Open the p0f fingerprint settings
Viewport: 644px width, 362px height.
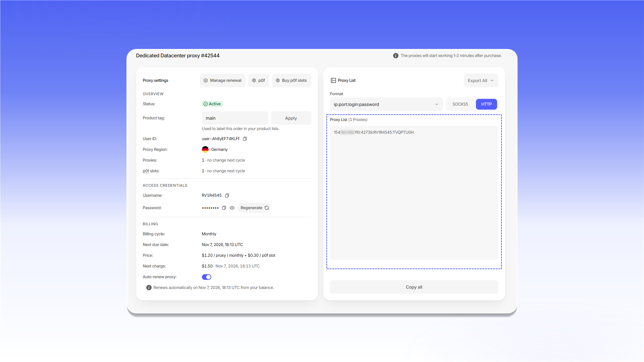tap(259, 80)
